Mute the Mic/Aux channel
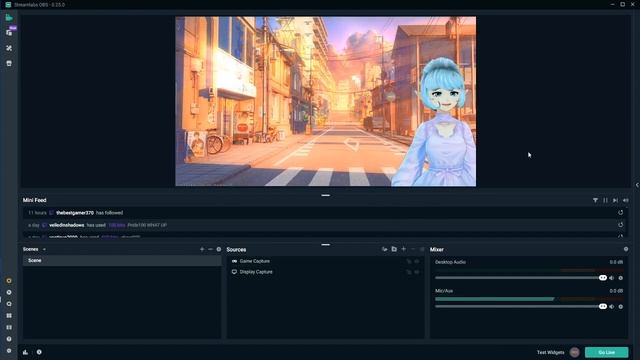The image size is (640, 360). coord(611,307)
